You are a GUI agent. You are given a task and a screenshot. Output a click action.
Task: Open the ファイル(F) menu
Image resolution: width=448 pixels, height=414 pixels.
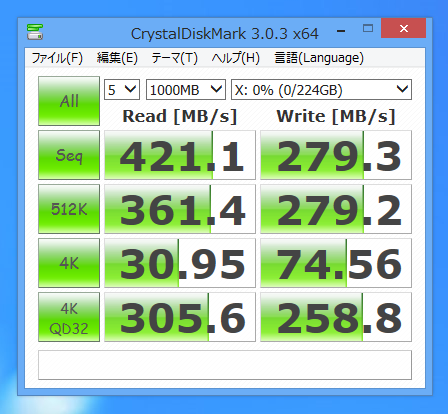(x=57, y=58)
